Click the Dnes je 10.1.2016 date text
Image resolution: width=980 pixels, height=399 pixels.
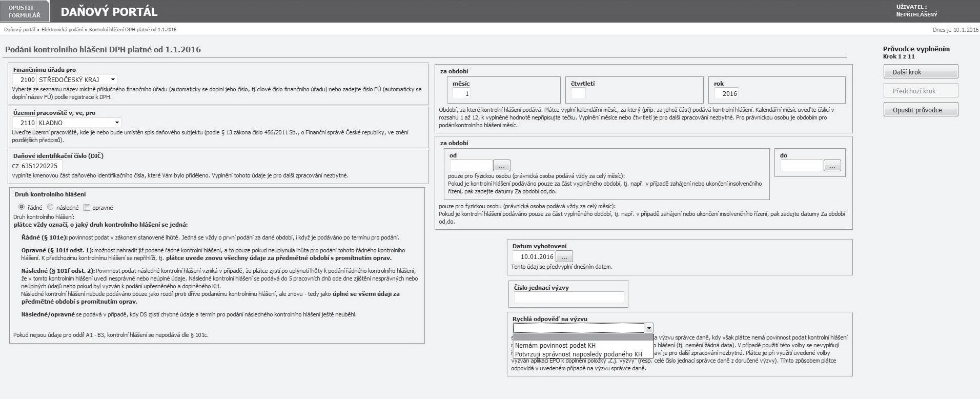coord(955,30)
